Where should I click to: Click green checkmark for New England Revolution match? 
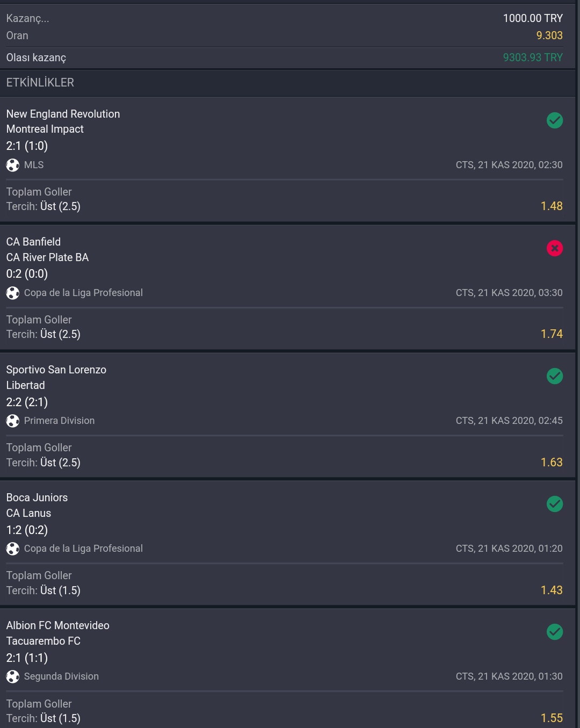pos(555,120)
